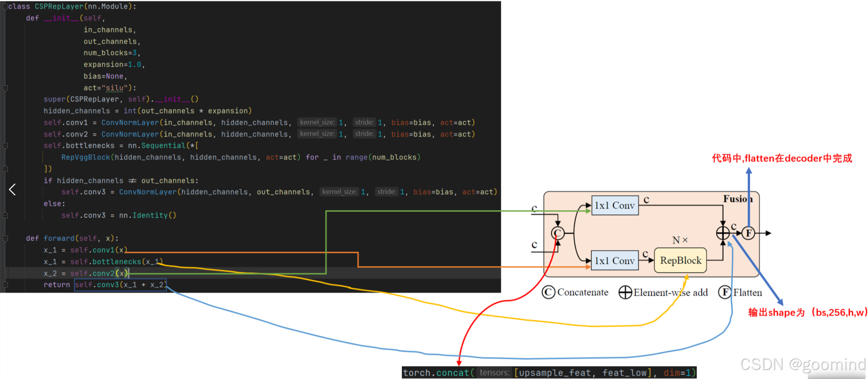This screenshot has height=379, width=868.
Task: Click nn.Sequential on the bottlenecks line
Action: (157, 146)
